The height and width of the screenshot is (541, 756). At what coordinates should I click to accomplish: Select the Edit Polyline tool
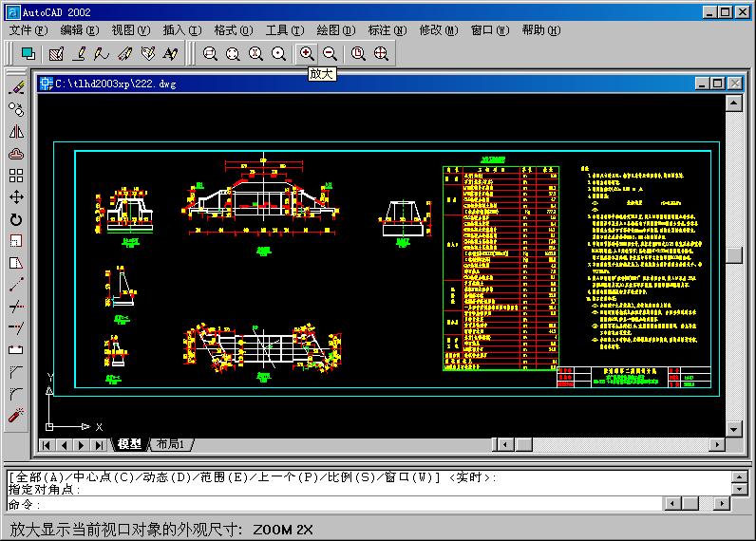80,53
